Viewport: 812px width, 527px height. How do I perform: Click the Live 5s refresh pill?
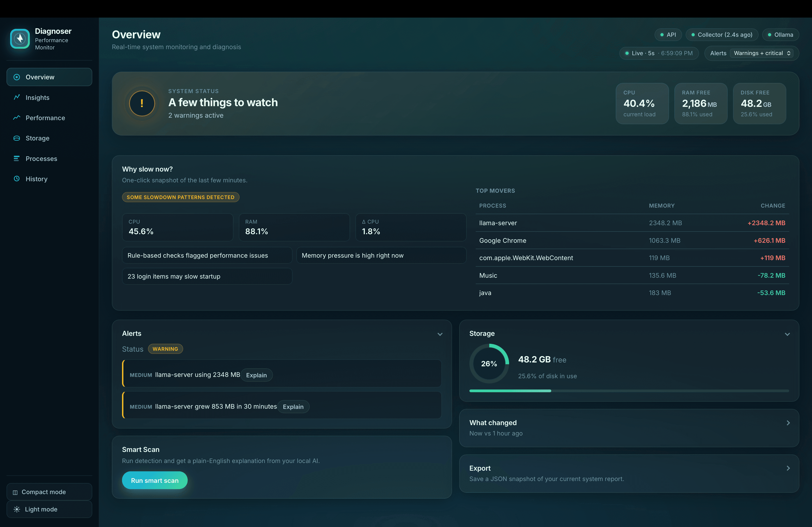point(659,53)
